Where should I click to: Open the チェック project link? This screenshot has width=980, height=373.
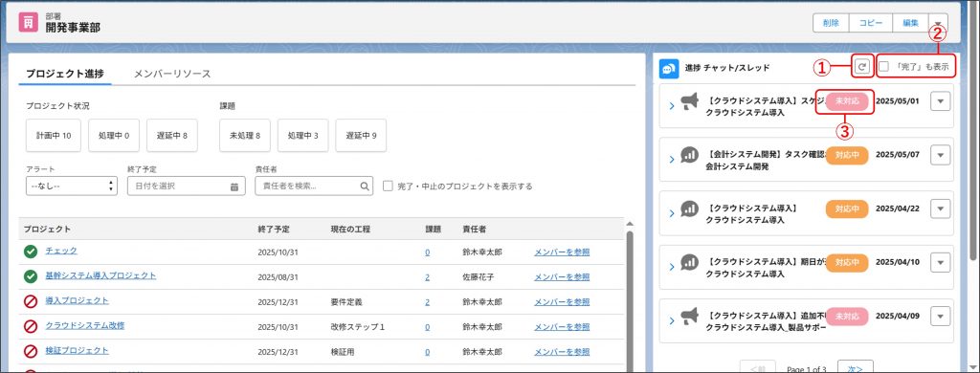(61, 251)
